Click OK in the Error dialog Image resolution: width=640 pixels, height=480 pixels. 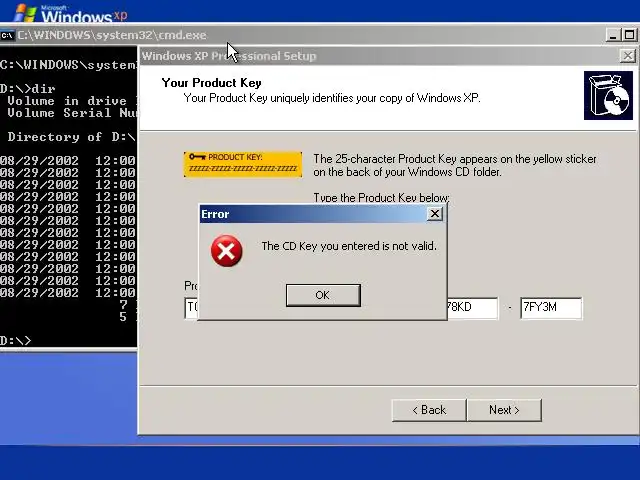coord(323,295)
